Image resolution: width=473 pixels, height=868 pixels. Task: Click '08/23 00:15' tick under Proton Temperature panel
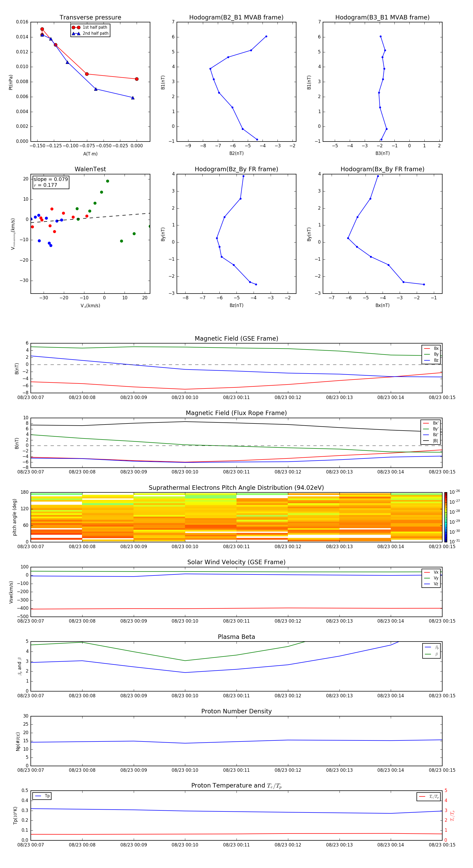point(442,845)
